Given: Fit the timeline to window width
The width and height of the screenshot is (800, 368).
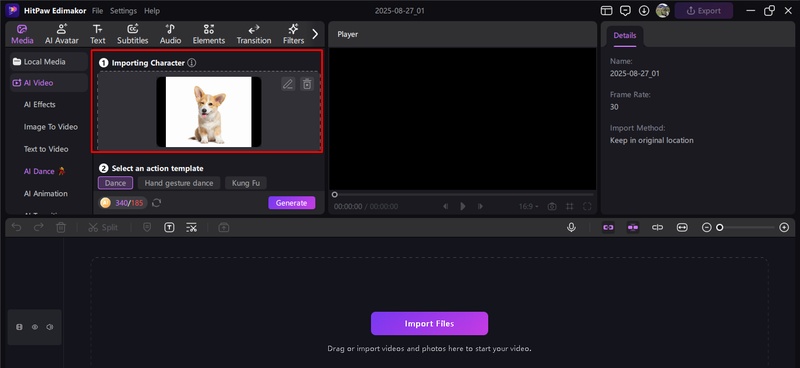Looking at the screenshot, I should coord(682,228).
